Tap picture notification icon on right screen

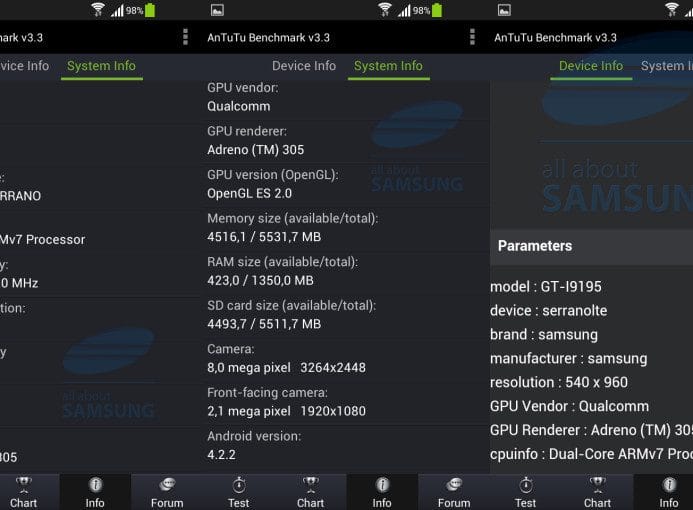504,10
